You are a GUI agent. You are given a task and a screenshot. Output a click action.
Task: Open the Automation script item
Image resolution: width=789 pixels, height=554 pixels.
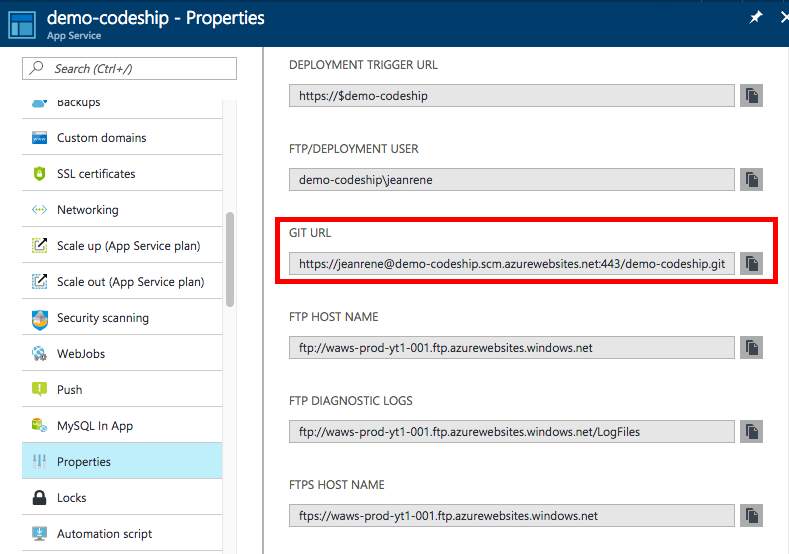pyautogui.click(x=122, y=533)
